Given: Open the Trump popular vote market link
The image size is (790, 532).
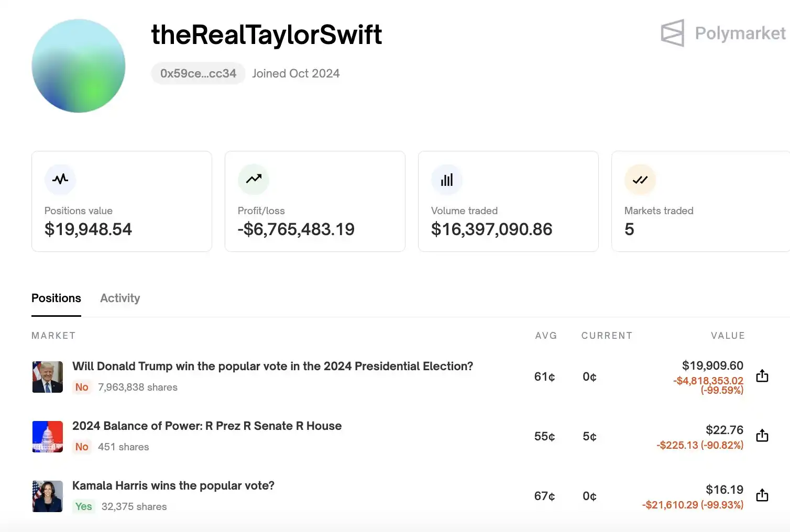Looking at the screenshot, I should coord(272,366).
